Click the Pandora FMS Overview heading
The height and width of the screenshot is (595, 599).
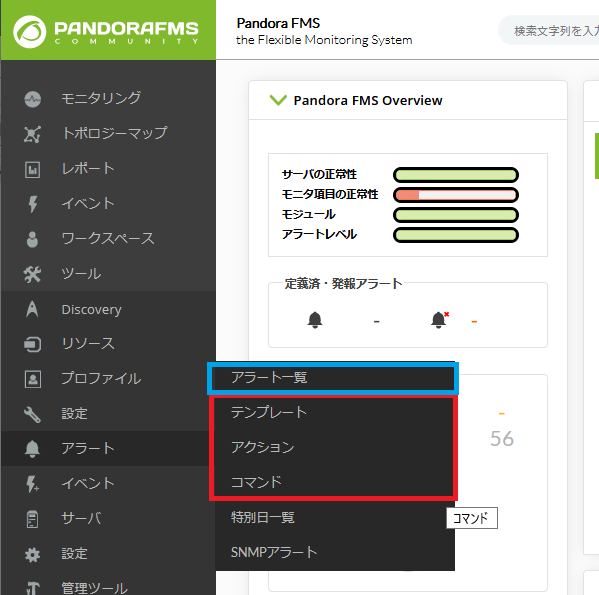(x=368, y=100)
